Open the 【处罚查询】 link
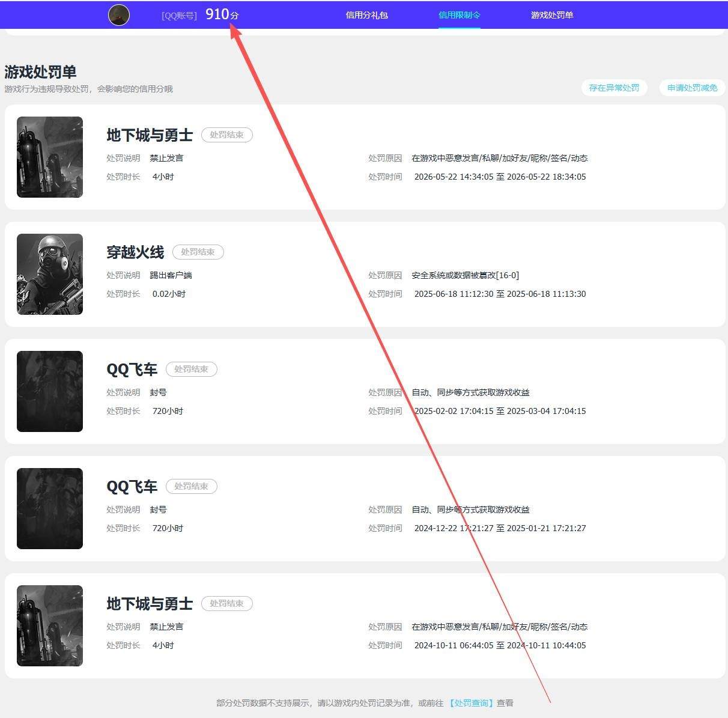The image size is (728, 718). [x=472, y=703]
